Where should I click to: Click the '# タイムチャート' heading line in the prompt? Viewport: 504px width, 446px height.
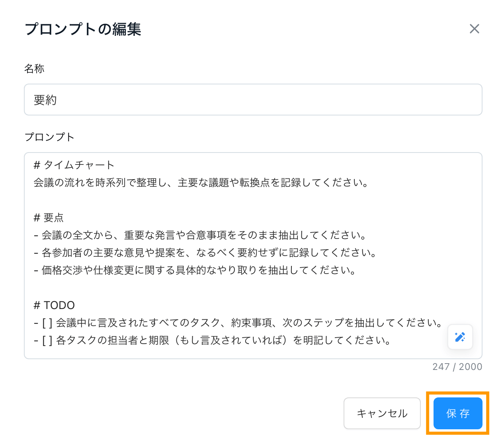[74, 165]
